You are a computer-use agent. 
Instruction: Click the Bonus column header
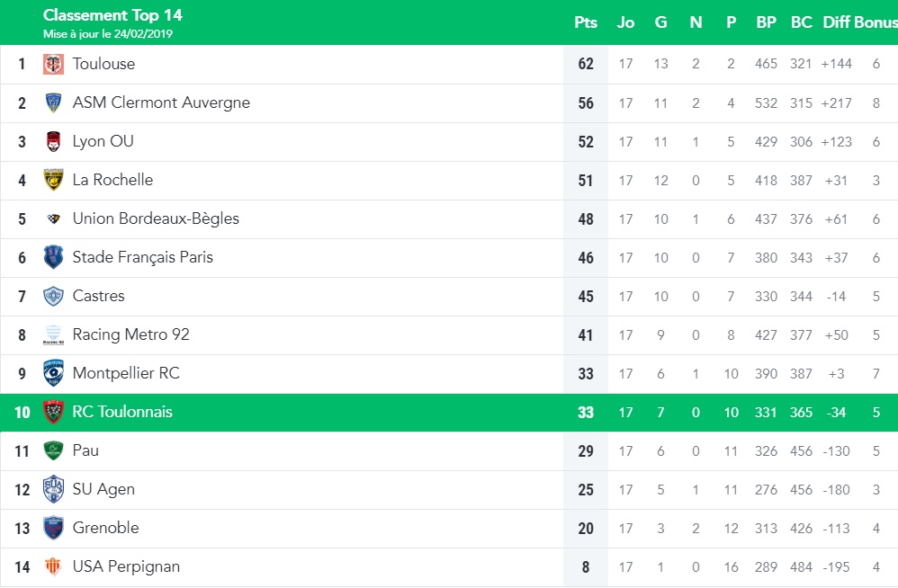coord(876,22)
